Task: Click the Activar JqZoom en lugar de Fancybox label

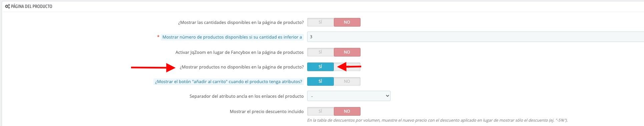Action: pyautogui.click(x=239, y=52)
